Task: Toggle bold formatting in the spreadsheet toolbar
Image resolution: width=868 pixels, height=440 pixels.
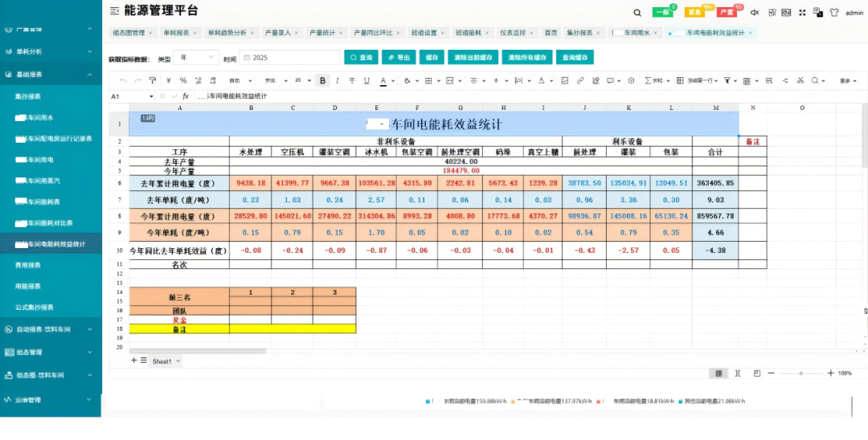Action: click(x=322, y=80)
